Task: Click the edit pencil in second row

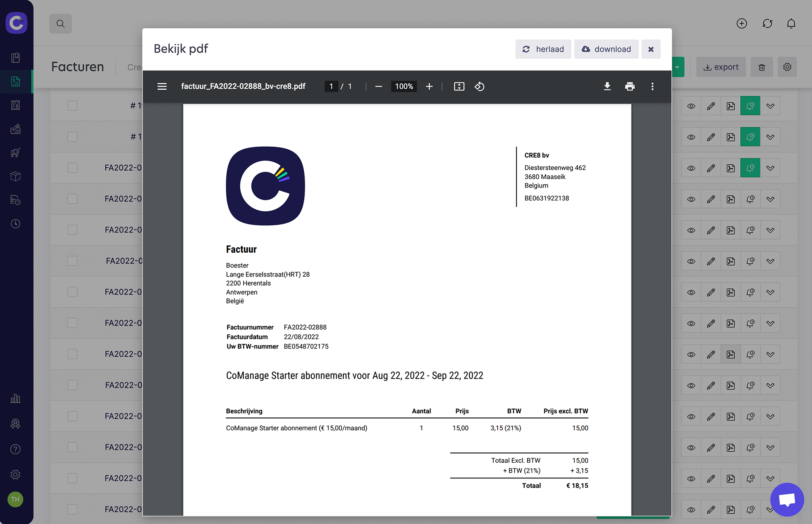Action: click(x=711, y=137)
